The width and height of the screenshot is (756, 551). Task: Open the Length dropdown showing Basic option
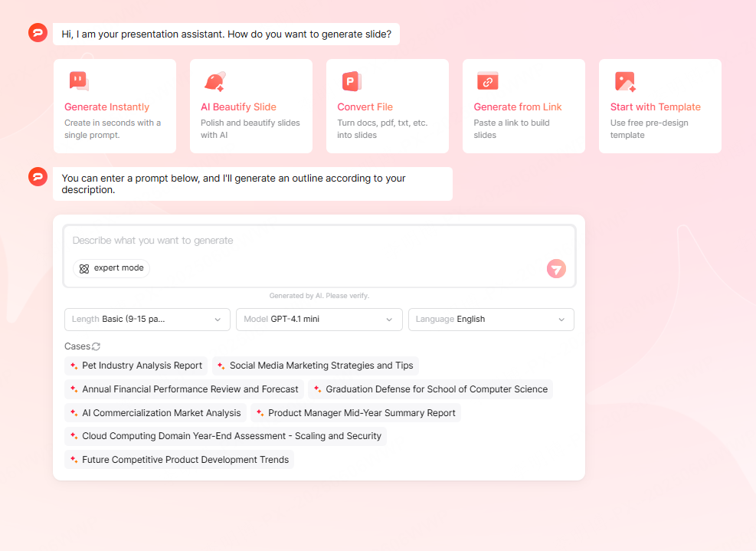(x=146, y=320)
